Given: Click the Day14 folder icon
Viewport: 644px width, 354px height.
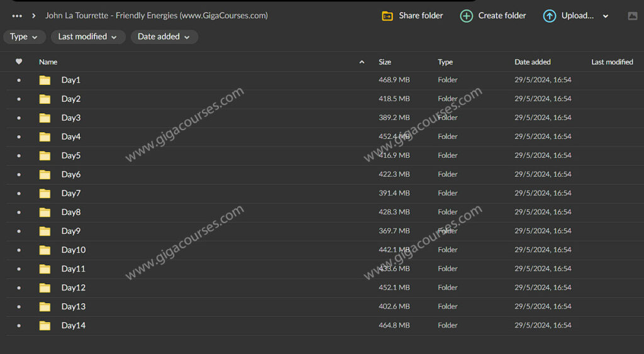Looking at the screenshot, I should coord(45,325).
